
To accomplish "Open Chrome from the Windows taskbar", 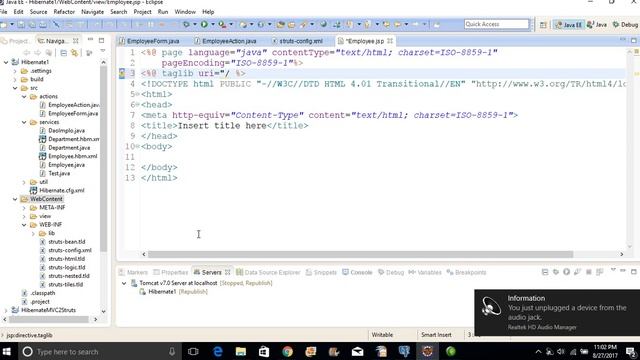I will (287, 351).
